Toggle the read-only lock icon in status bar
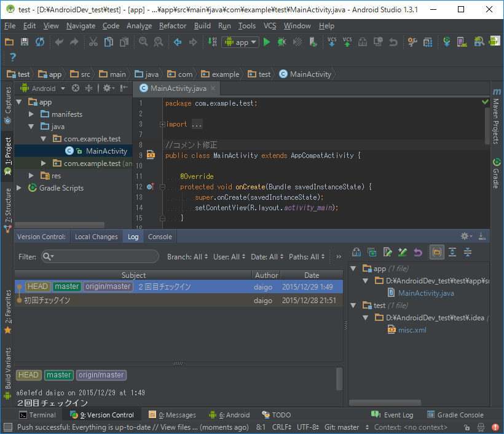Screen dimensions: 504x434 click(x=467, y=427)
